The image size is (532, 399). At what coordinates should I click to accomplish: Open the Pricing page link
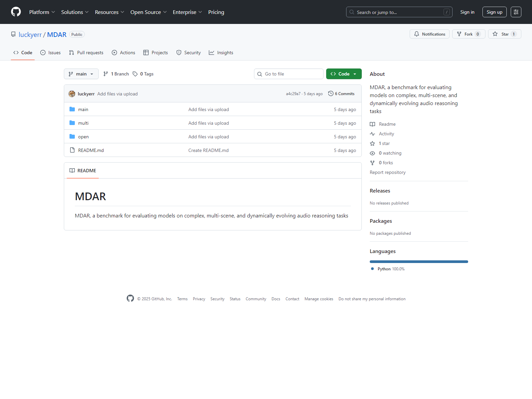click(216, 12)
